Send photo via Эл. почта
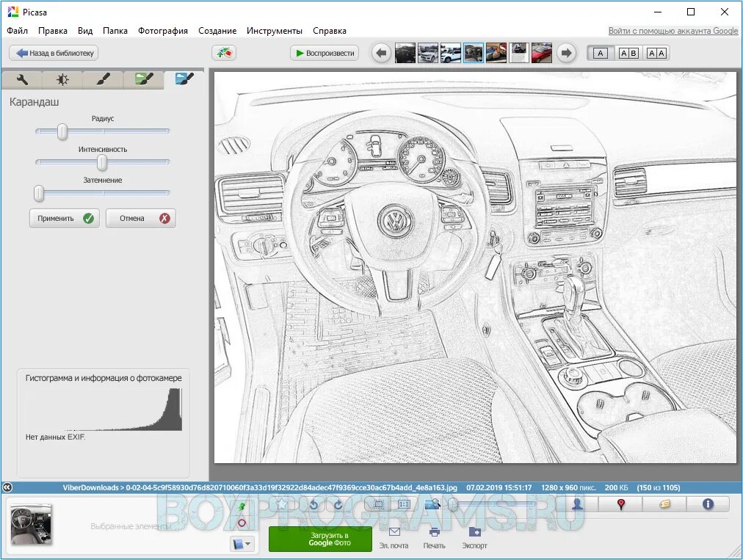Screen dimensions: 743x560 (x=394, y=538)
